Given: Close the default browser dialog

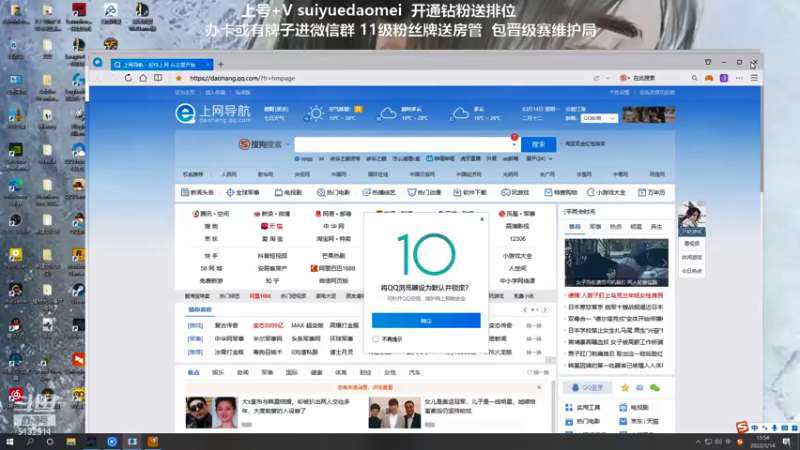Looking at the screenshot, I should [x=482, y=219].
